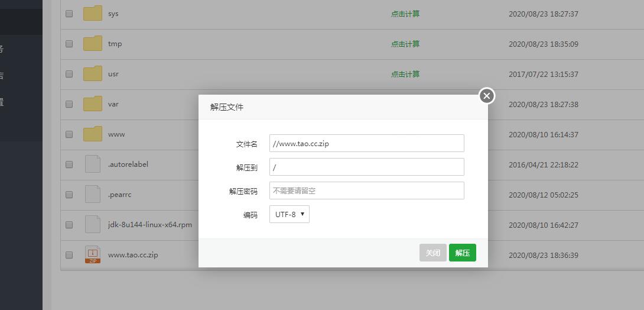
Task: Click the 文件名 input field
Action: click(366, 143)
